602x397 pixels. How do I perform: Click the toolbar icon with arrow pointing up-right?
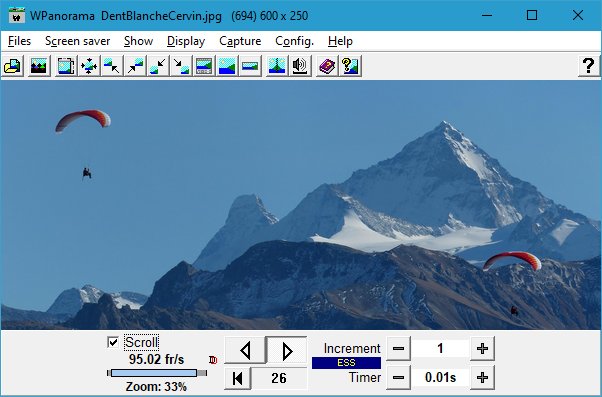point(135,66)
